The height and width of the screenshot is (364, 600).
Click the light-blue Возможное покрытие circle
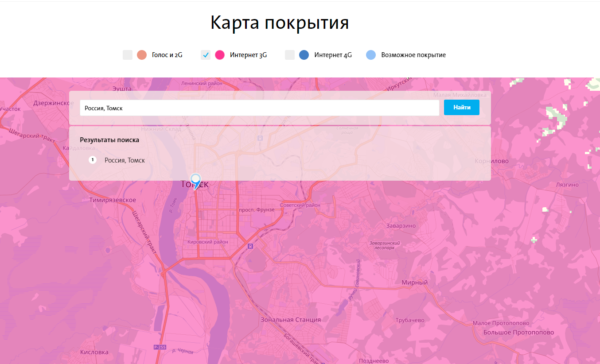[371, 55]
